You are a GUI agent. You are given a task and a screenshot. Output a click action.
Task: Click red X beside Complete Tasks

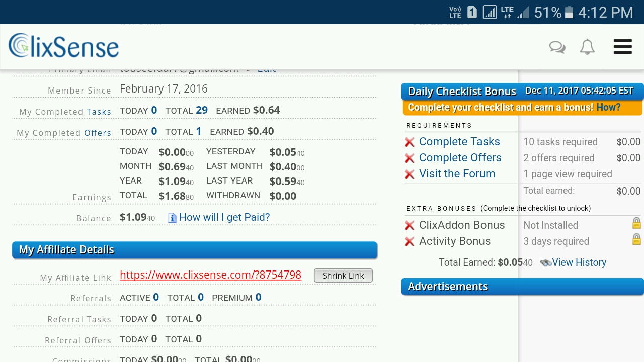point(410,142)
